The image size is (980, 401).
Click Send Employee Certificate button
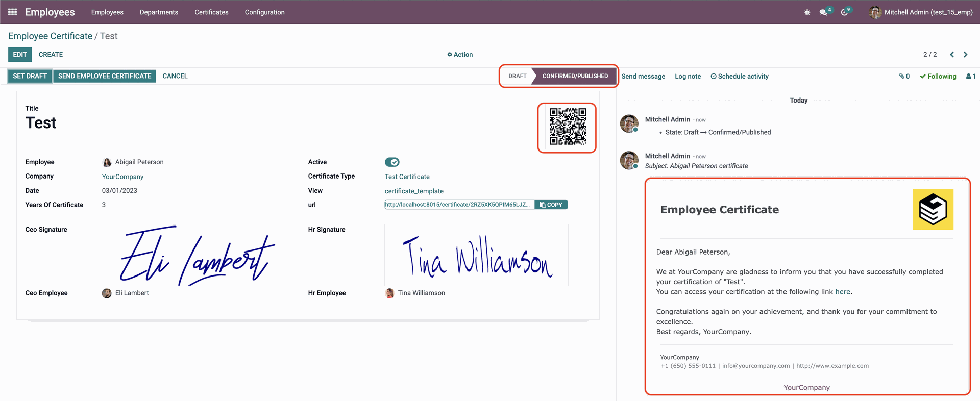(105, 76)
